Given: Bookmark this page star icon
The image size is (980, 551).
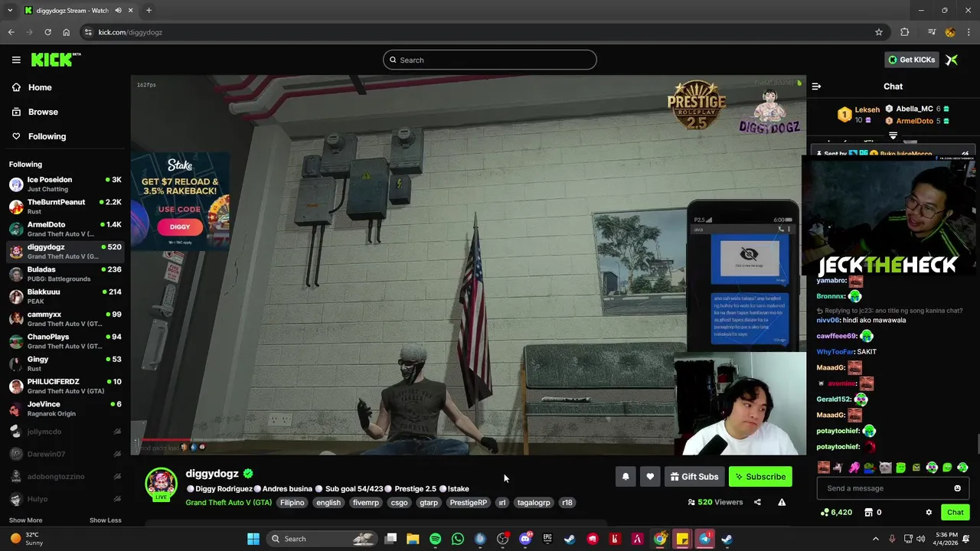Looking at the screenshot, I should pos(879,32).
